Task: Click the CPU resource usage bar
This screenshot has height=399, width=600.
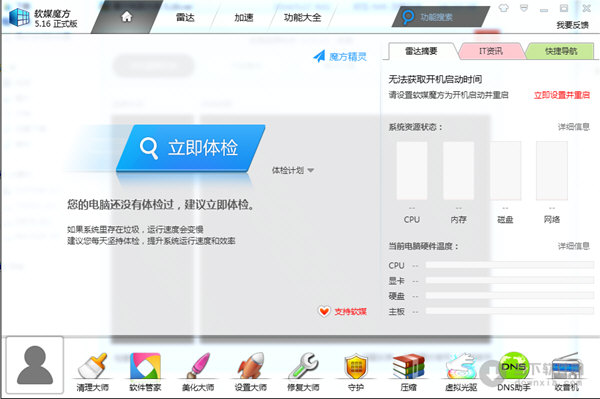Action: [412, 171]
